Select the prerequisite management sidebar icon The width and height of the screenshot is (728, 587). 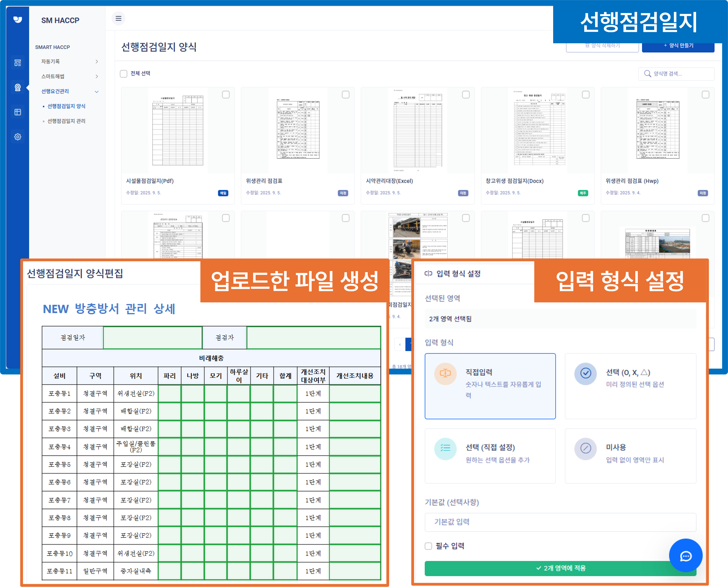(17, 88)
